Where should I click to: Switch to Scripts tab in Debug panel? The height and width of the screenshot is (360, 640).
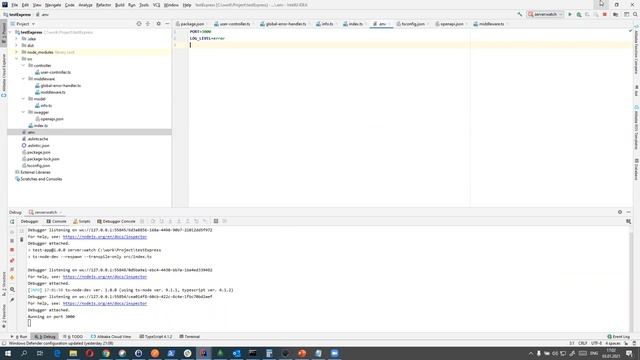(82, 221)
